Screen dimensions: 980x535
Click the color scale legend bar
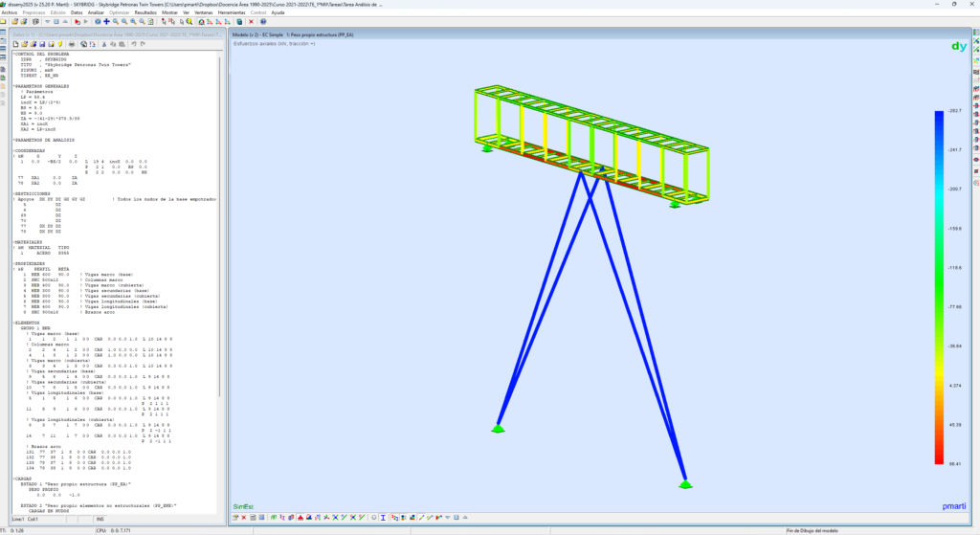click(x=940, y=286)
